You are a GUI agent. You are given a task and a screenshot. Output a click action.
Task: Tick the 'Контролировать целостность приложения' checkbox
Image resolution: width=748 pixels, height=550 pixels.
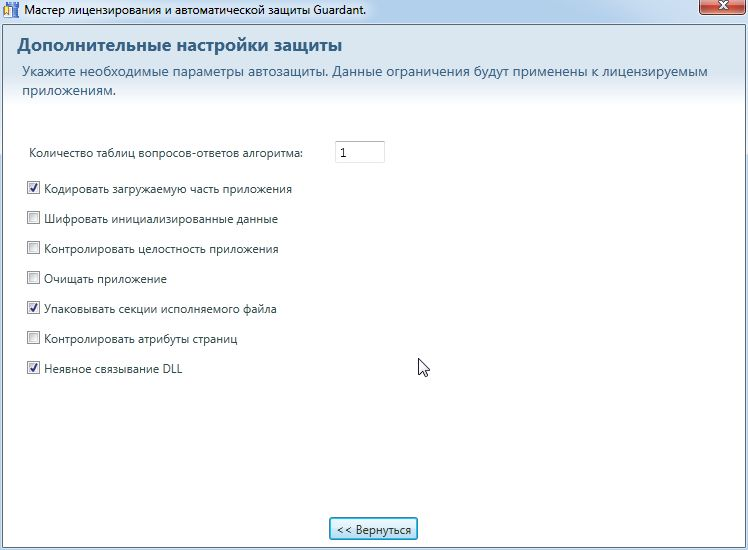(34, 248)
